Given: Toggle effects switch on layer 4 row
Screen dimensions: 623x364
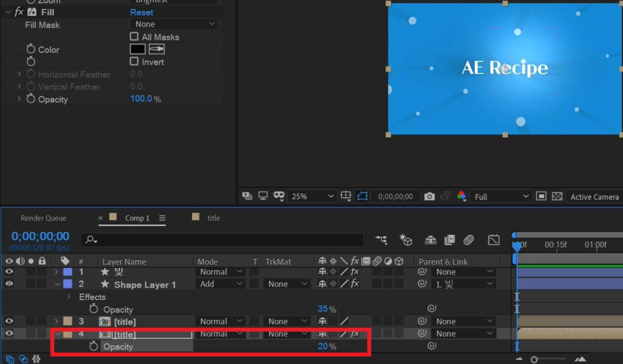Looking at the screenshot, I should point(355,333).
